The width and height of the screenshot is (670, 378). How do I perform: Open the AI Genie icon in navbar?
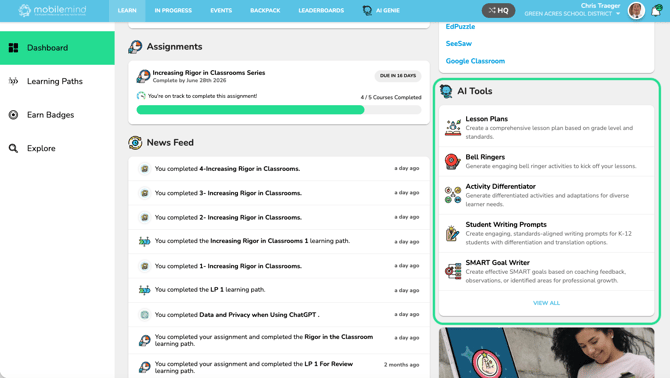(x=367, y=10)
